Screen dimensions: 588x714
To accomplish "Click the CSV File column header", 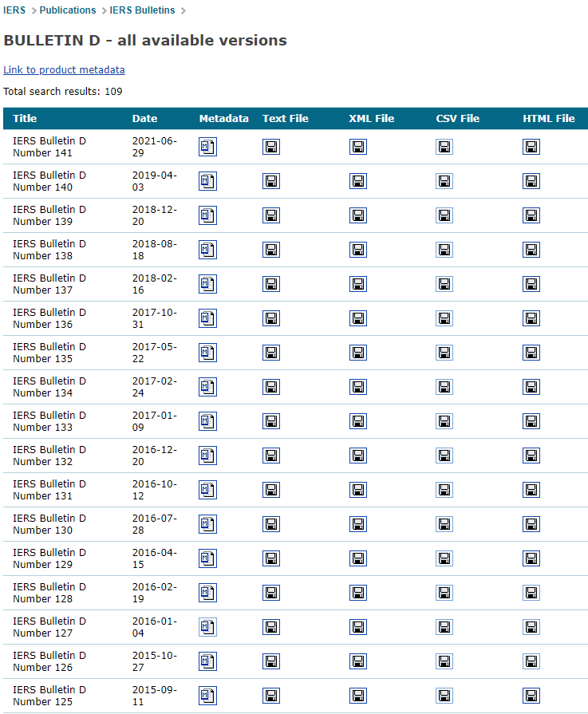I will pyautogui.click(x=458, y=118).
